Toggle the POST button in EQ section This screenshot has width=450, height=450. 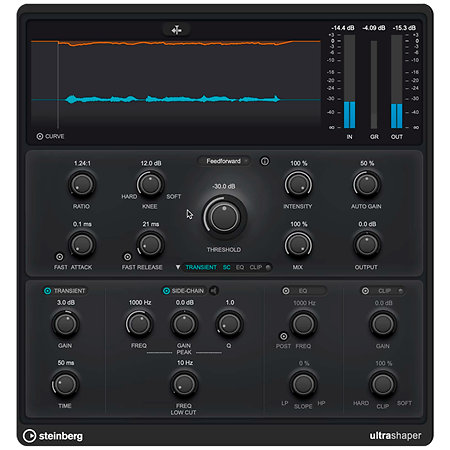pyautogui.click(x=283, y=336)
